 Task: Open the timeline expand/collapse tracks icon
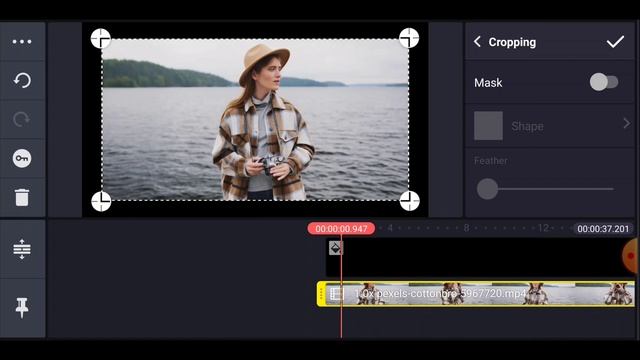pos(22,249)
